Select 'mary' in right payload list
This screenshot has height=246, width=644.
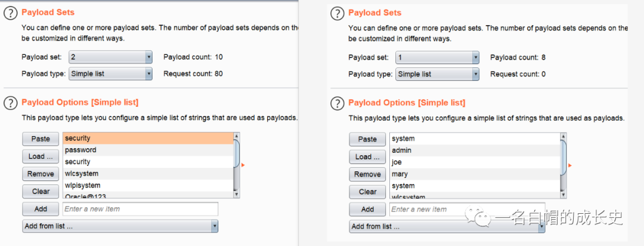474,174
